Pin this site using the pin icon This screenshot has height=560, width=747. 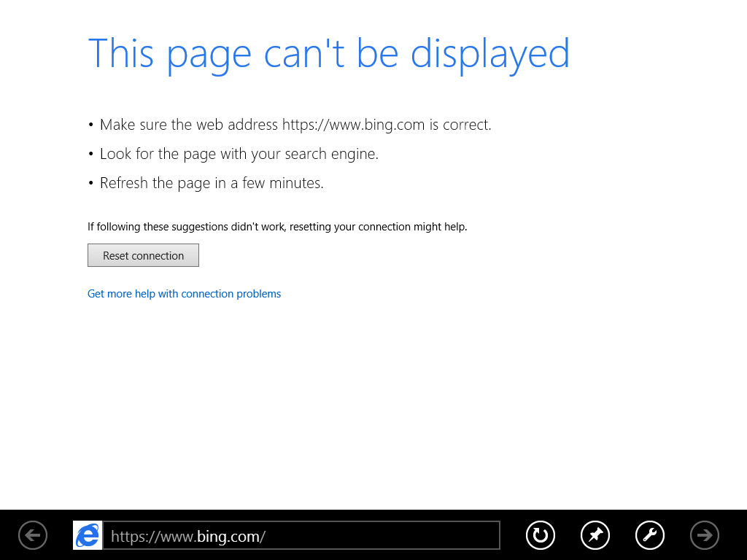[595, 535]
